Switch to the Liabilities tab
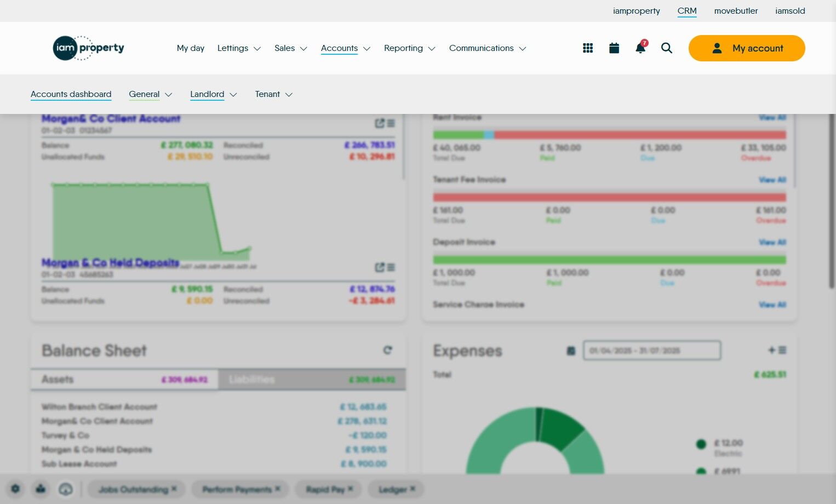 pos(312,379)
